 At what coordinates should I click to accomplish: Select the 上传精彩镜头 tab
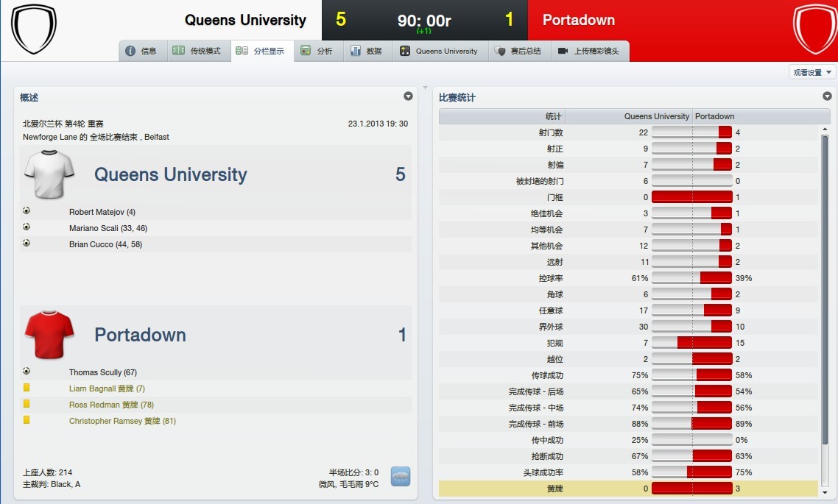pyautogui.click(x=588, y=51)
